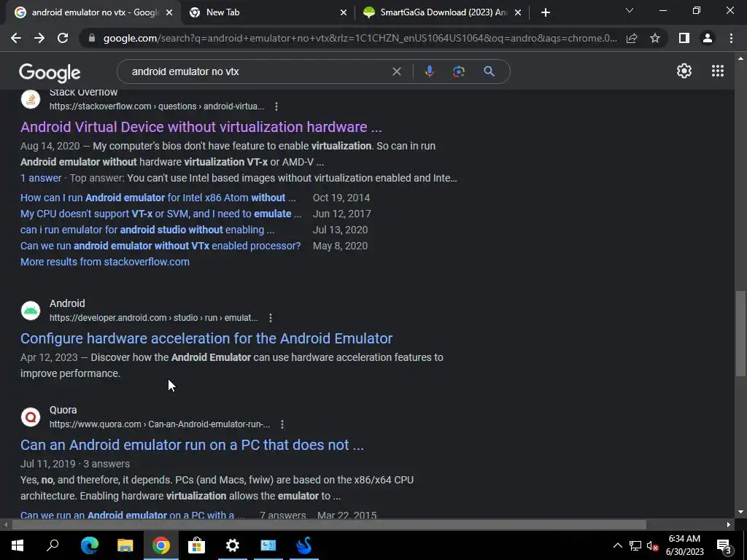Open the Chrome side panel
The height and width of the screenshot is (560, 747).
684,38
